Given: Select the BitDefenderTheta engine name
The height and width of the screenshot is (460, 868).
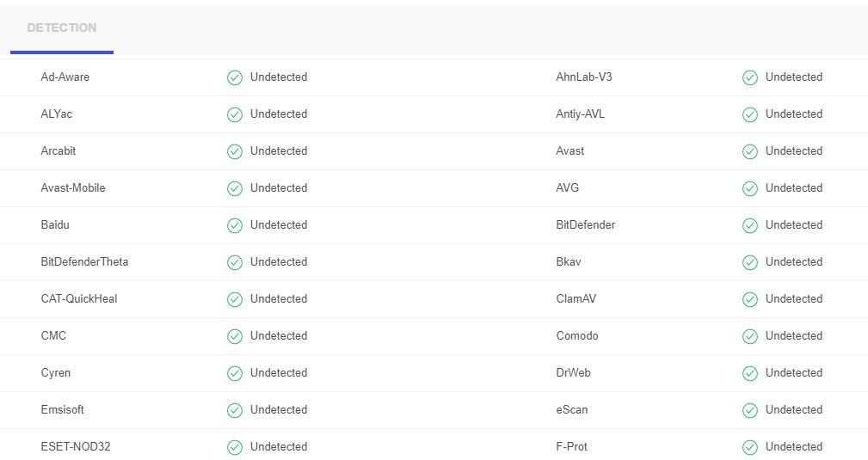Looking at the screenshot, I should pyautogui.click(x=84, y=262).
